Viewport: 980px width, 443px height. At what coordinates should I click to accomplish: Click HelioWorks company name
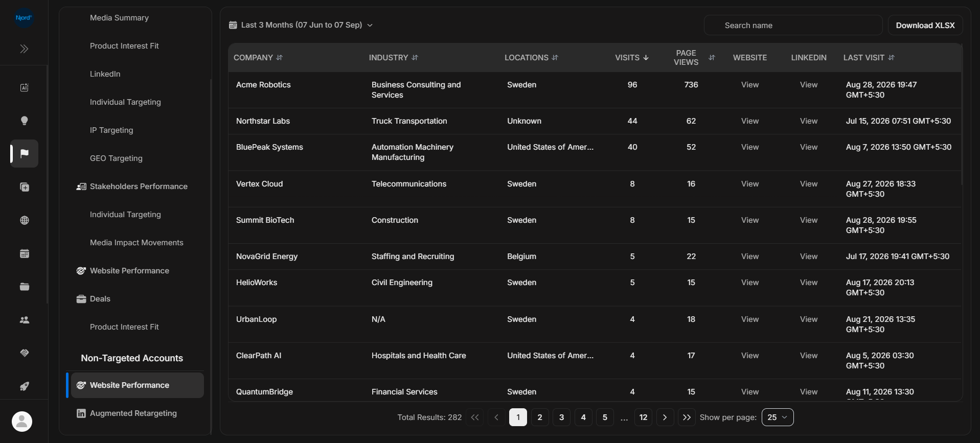(257, 283)
